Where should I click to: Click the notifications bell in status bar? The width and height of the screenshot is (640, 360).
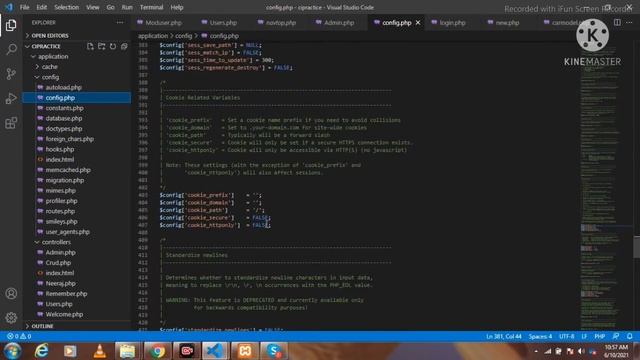pyautogui.click(x=629, y=336)
